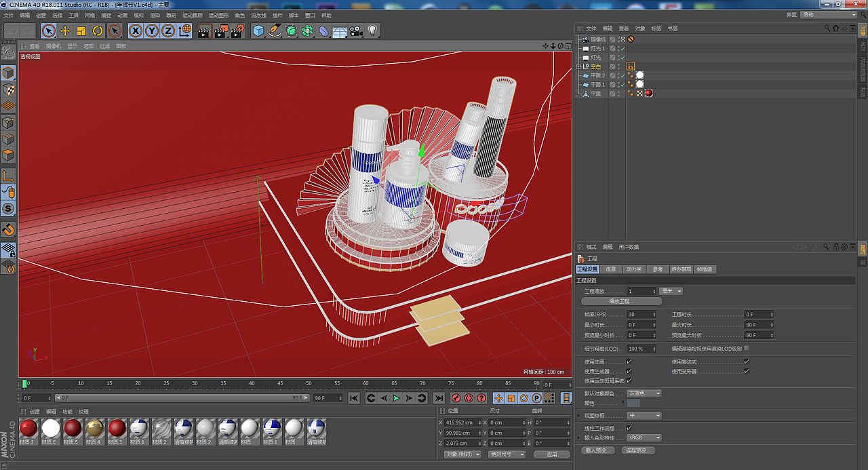This screenshot has width=868, height=470.
Task: Select the Move tool in top toolbar
Action: 65,31
